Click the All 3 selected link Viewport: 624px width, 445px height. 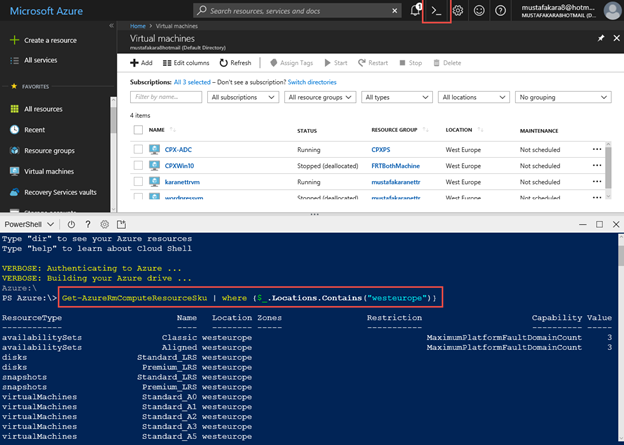pos(192,82)
